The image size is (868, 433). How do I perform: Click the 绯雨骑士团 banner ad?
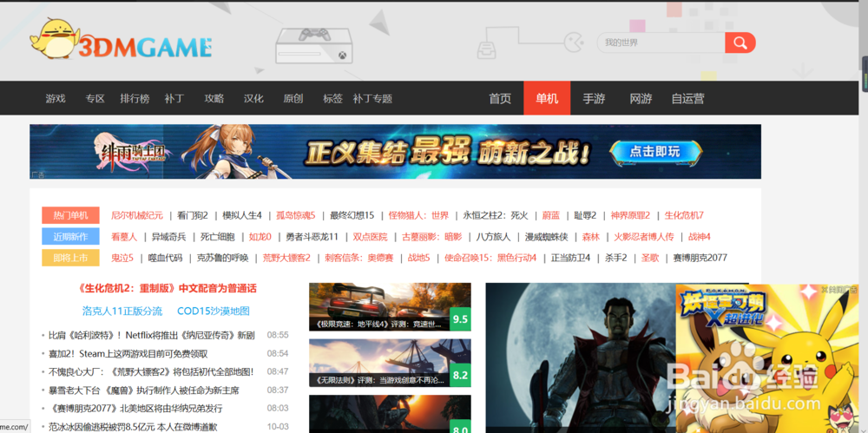click(x=395, y=151)
